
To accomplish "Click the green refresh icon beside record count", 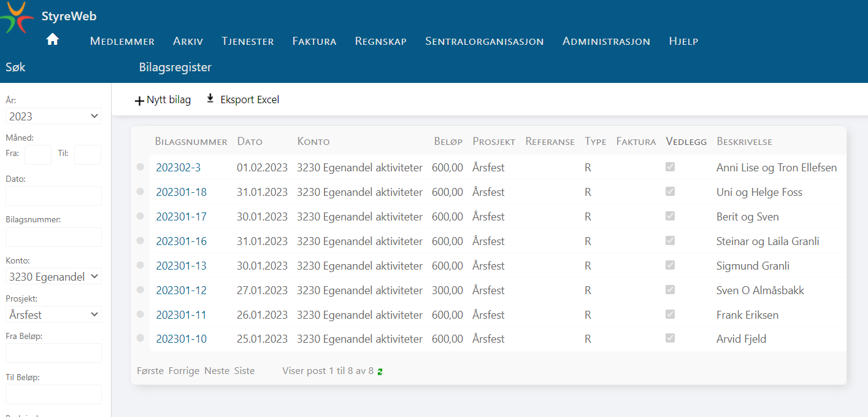I will (x=380, y=372).
